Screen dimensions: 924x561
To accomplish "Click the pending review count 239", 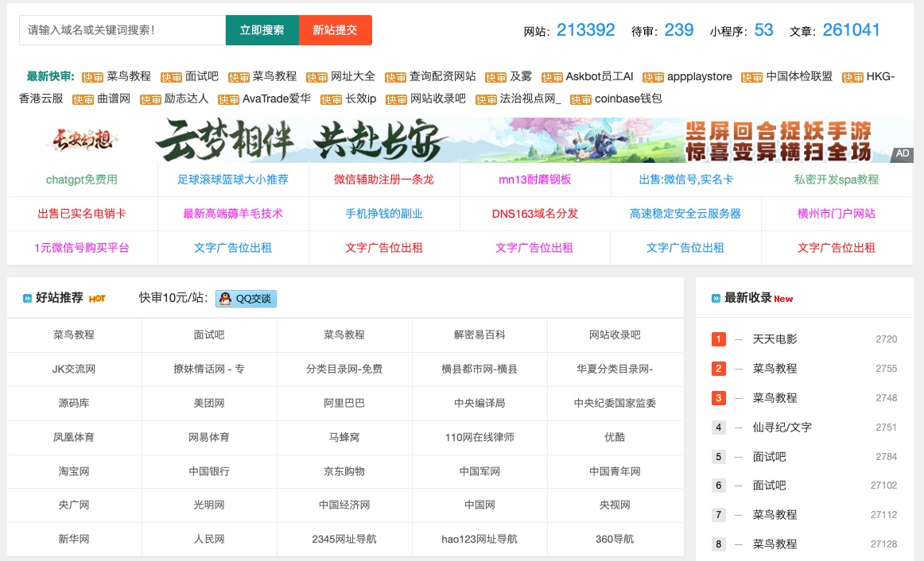I will [679, 30].
